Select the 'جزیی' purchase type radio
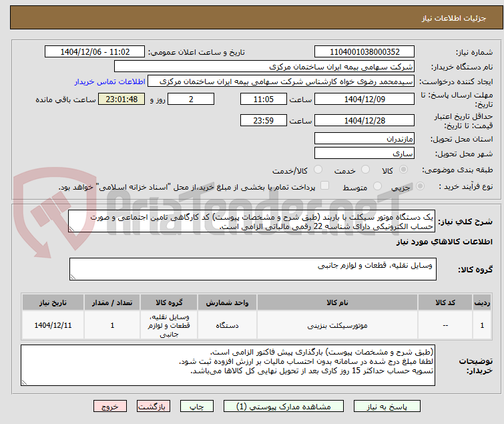504x424 pixels. point(420,186)
